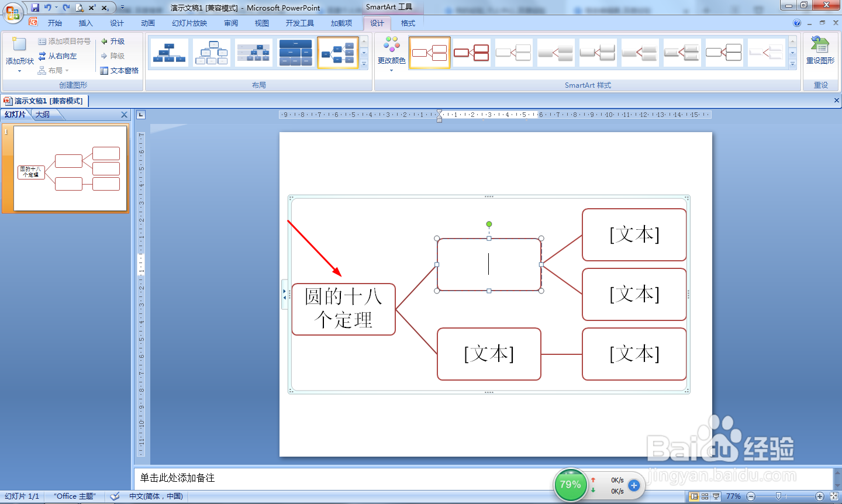Click the Office button
Image resolution: width=842 pixels, height=504 pixels.
[x=12, y=12]
